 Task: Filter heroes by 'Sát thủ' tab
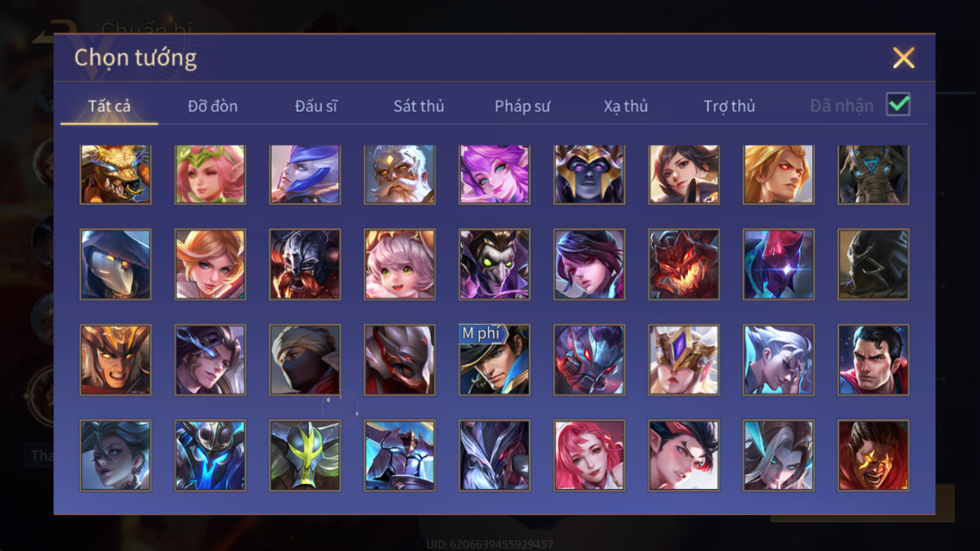tap(419, 106)
